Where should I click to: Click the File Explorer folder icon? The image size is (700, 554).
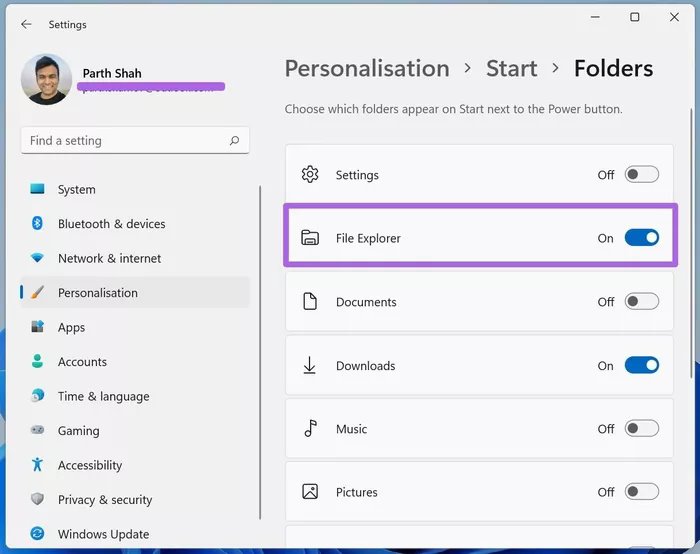(310, 238)
